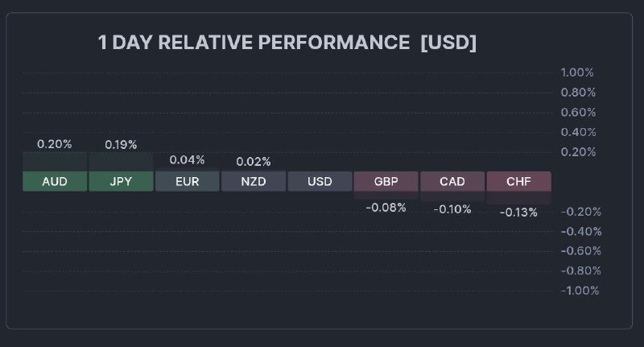Click the -0.13% value below CHF
This screenshot has height=347, width=644.
click(x=518, y=213)
